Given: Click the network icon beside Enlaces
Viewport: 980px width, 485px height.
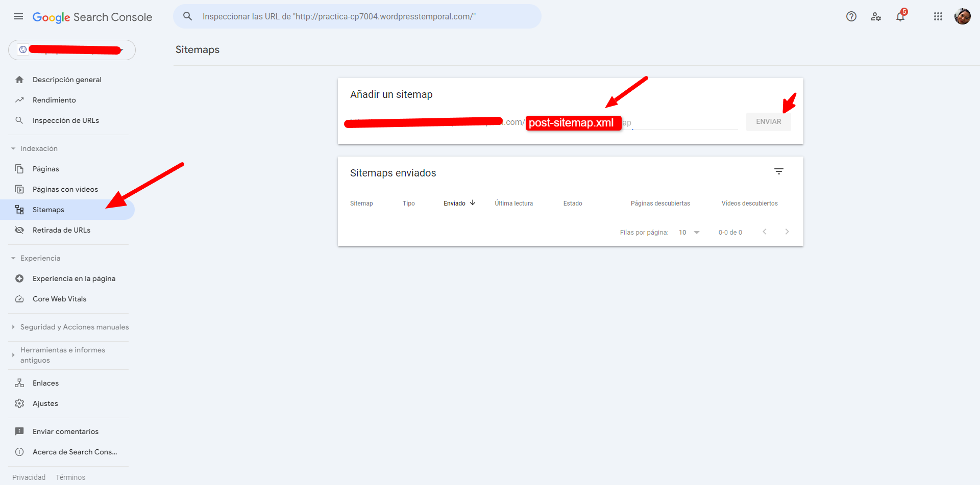Looking at the screenshot, I should click(19, 383).
